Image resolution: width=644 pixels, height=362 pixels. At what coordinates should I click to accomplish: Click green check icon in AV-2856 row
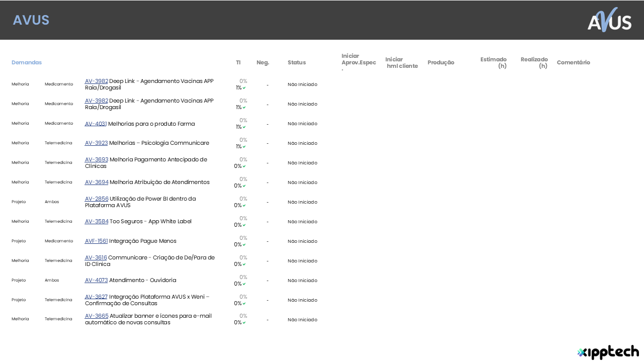(244, 206)
